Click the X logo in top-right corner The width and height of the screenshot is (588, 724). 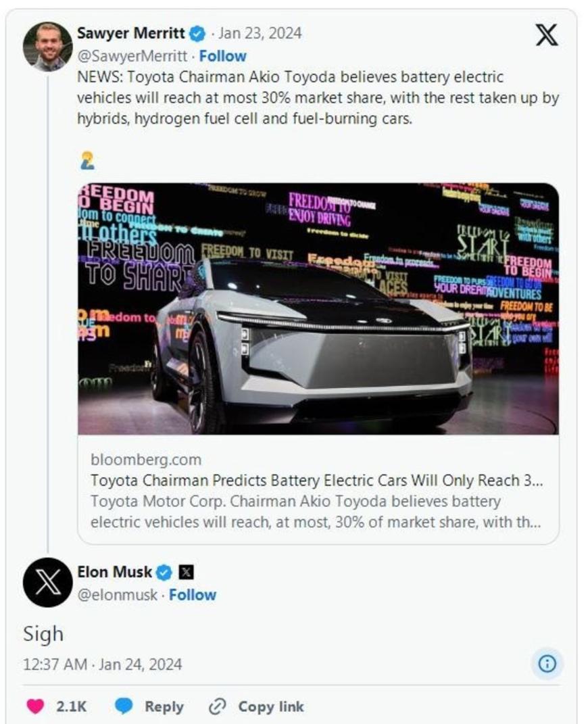tap(547, 35)
